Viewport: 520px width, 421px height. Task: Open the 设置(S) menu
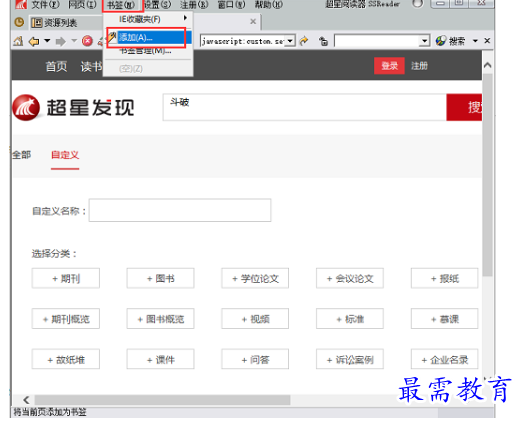[157, 5]
